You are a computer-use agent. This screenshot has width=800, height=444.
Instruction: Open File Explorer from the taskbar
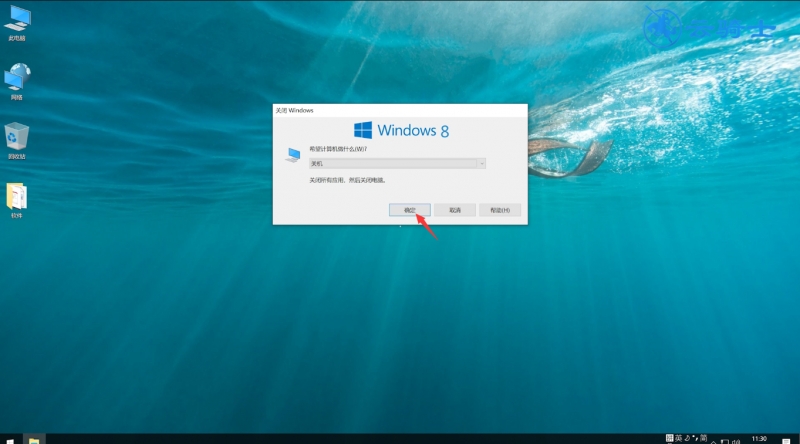[34, 440]
